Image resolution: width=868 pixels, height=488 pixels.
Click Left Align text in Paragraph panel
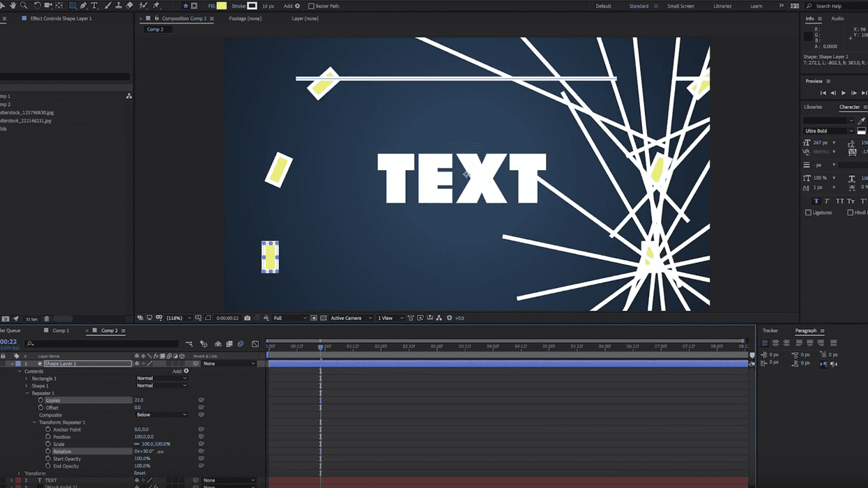pyautogui.click(x=765, y=343)
